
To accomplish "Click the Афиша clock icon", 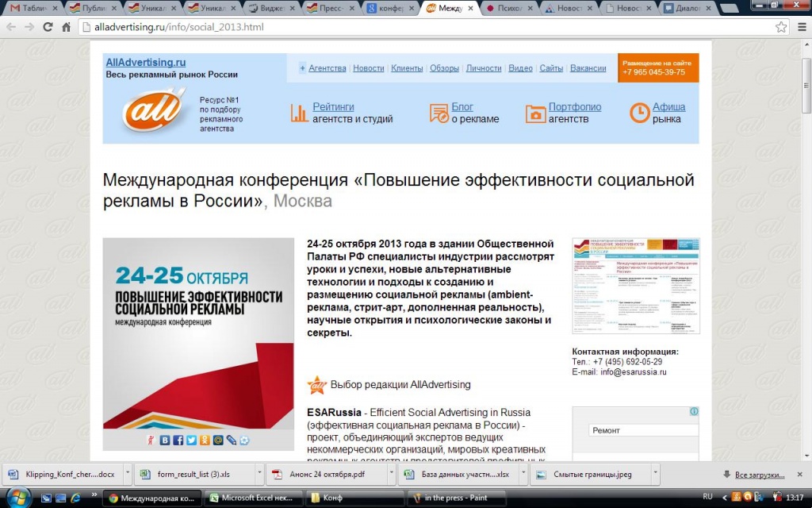I will click(x=640, y=113).
